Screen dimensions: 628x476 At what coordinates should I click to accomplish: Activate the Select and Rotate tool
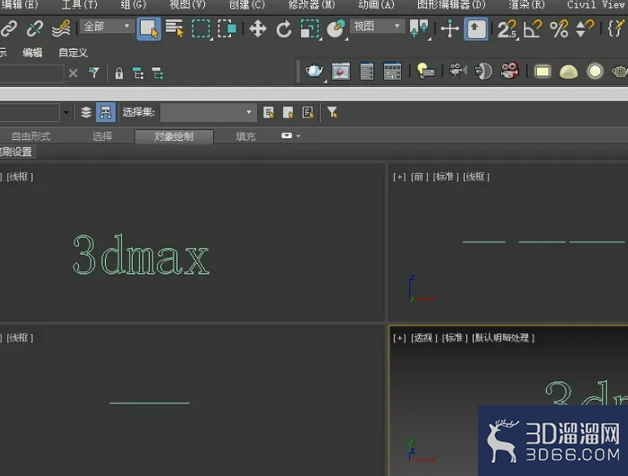click(284, 29)
